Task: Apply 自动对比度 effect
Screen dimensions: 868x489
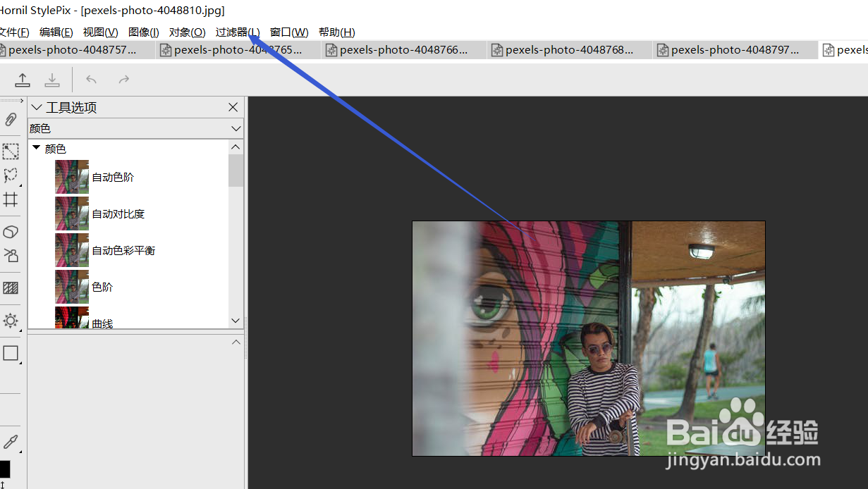Action: tap(118, 214)
